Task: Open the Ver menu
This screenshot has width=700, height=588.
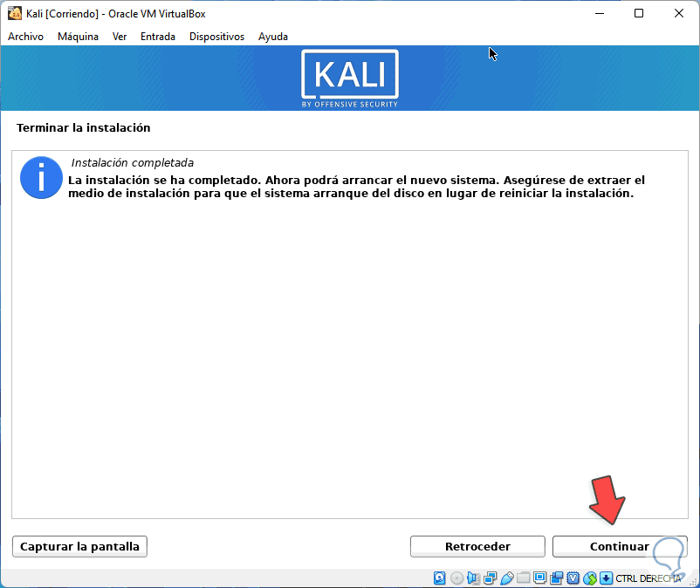Action: (120, 37)
